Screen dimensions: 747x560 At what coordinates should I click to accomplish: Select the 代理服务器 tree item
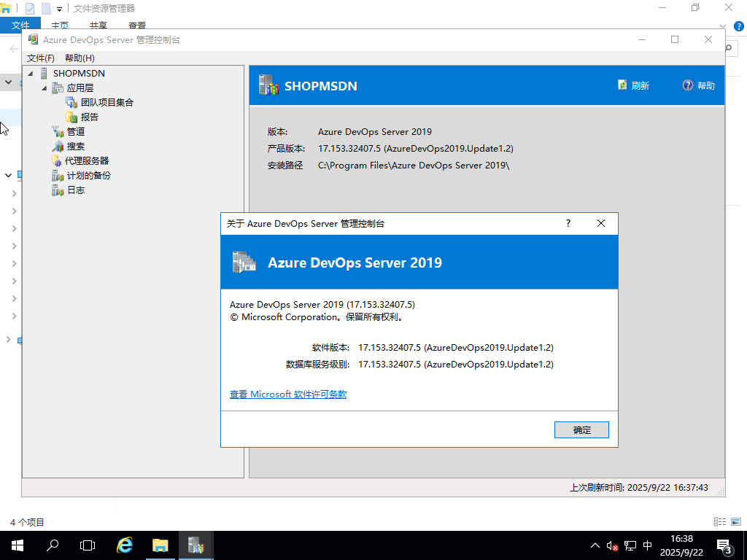coord(87,161)
